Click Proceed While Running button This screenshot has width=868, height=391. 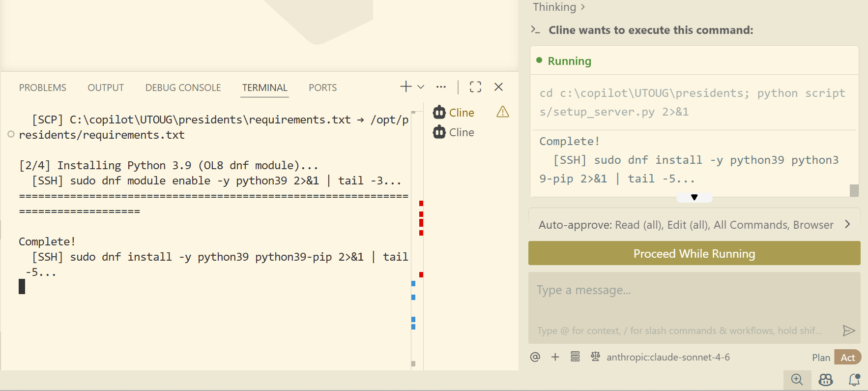694,253
